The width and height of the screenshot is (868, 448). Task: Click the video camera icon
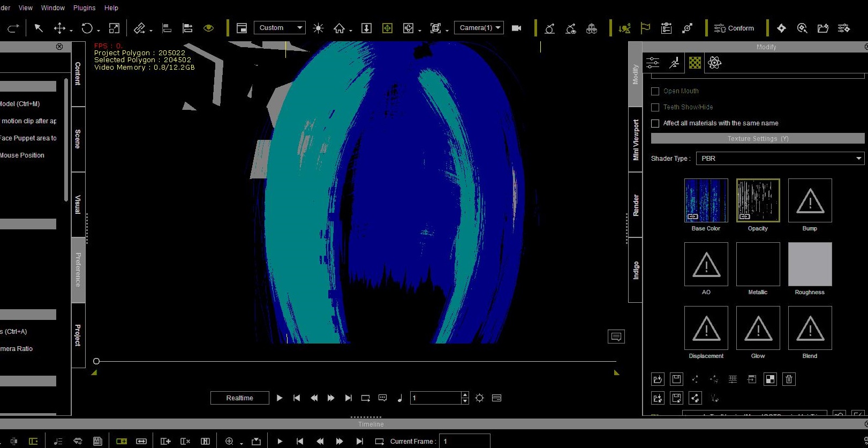517,28
